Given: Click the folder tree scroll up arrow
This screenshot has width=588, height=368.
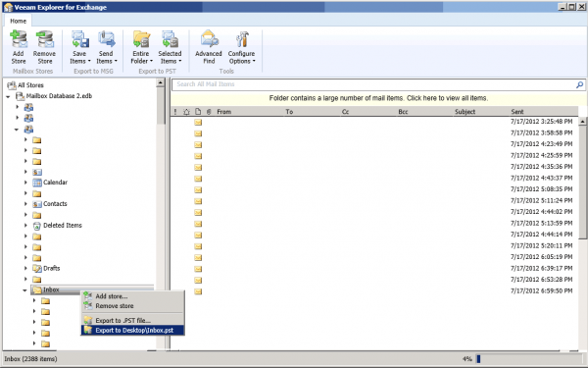Looking at the screenshot, I should pos(160,82).
